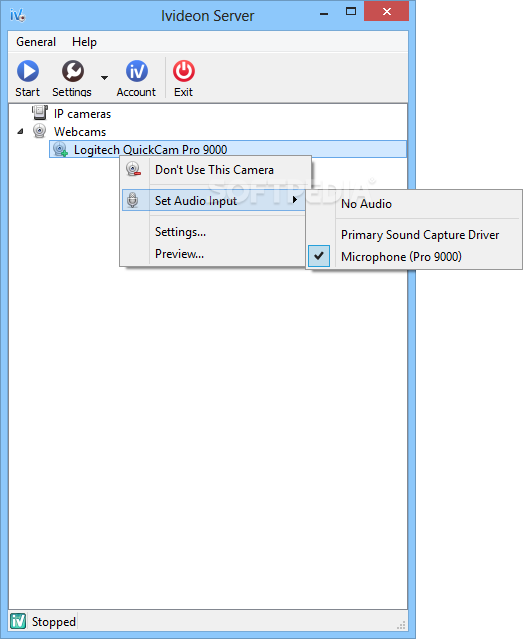Open the Account iV icon
This screenshot has width=523, height=639.
click(x=137, y=71)
